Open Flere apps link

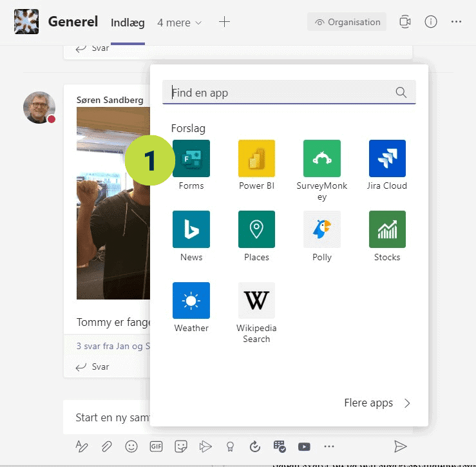pos(377,403)
